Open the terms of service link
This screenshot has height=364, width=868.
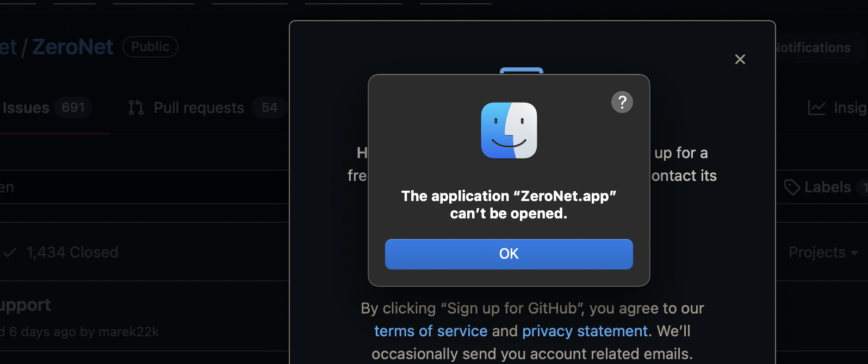coord(430,331)
